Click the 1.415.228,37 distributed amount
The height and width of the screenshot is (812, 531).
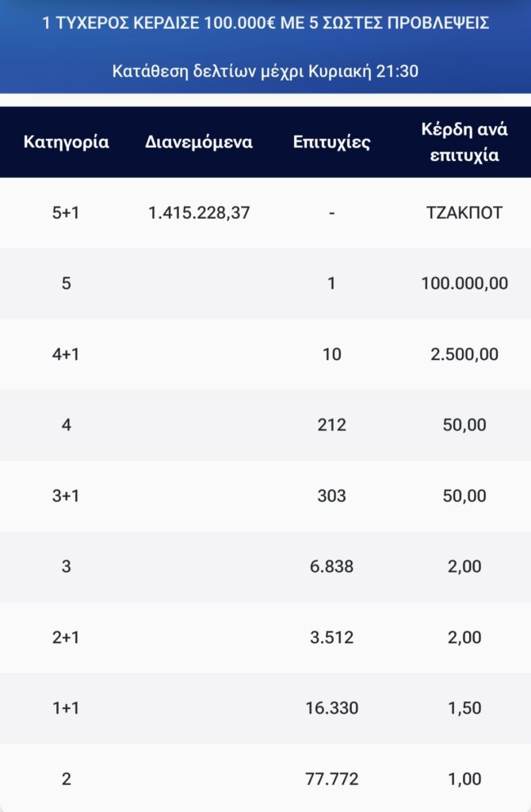click(199, 213)
